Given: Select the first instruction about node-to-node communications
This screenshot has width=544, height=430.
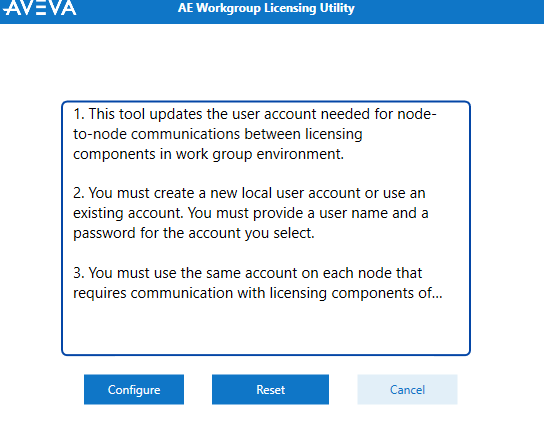Looking at the screenshot, I should 255,134.
